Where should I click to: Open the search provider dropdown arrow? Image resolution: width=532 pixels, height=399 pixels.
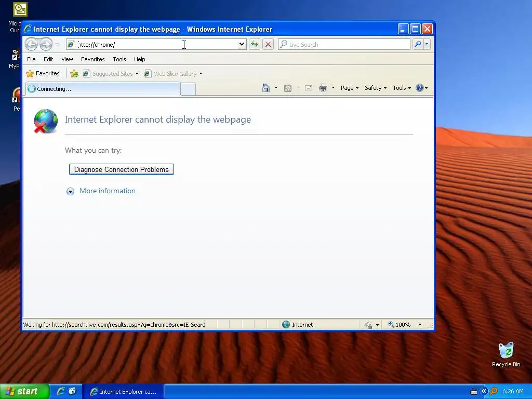tap(427, 44)
